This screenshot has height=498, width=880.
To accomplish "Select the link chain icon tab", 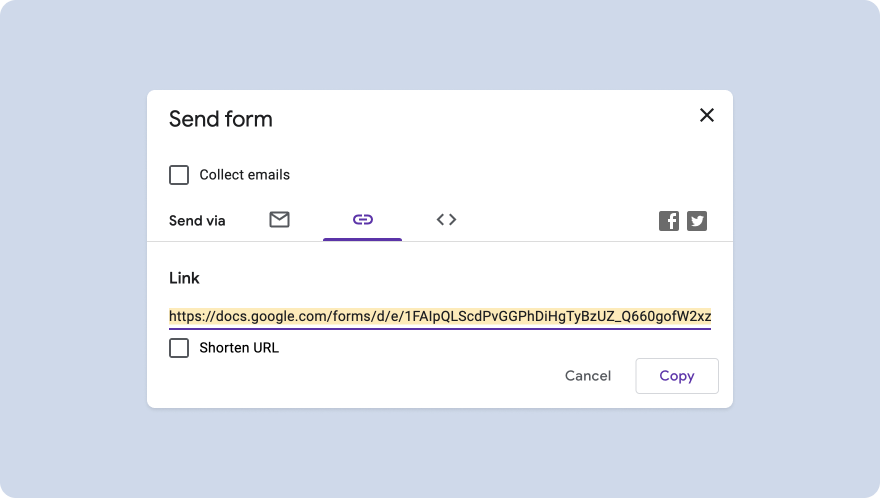I will [x=363, y=220].
